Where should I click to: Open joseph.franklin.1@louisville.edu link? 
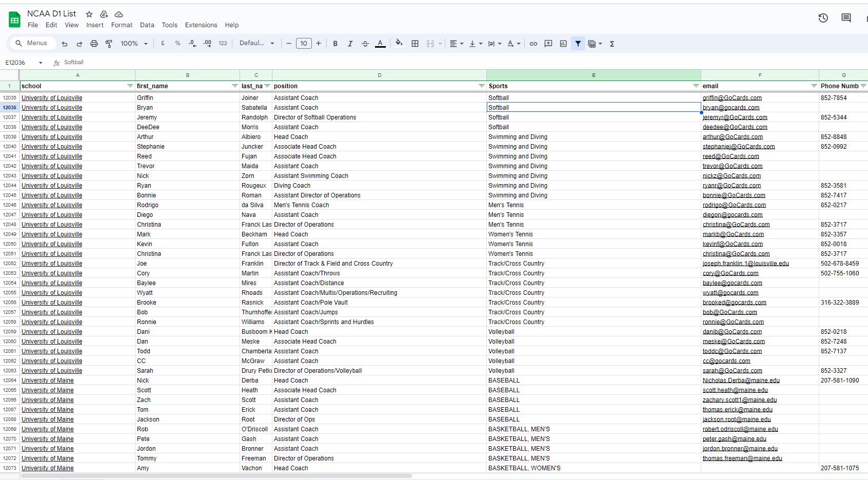(x=746, y=264)
